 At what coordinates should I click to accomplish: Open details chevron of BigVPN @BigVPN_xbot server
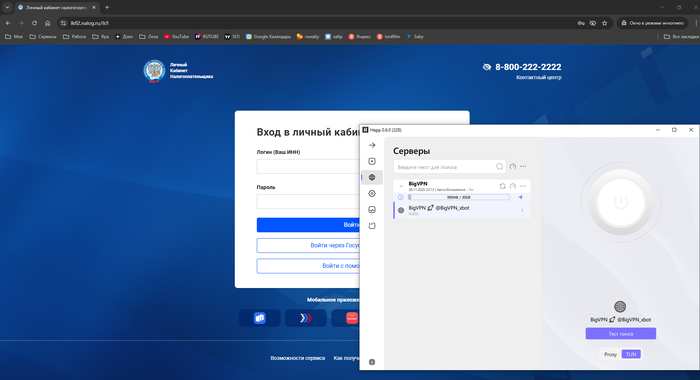(522, 210)
